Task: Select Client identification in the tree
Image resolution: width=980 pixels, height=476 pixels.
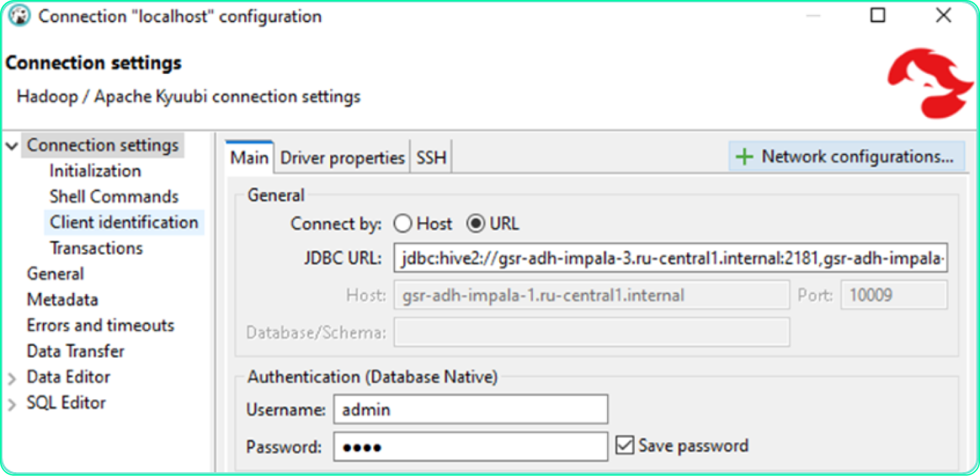Action: tap(123, 222)
